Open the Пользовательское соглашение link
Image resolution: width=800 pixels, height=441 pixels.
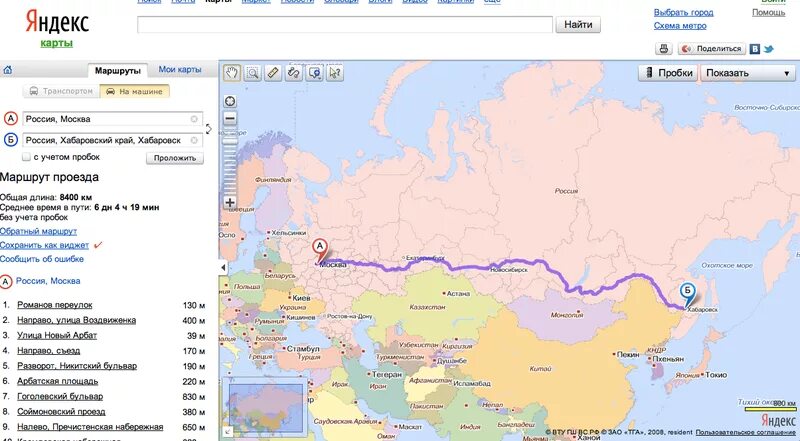click(x=745, y=432)
